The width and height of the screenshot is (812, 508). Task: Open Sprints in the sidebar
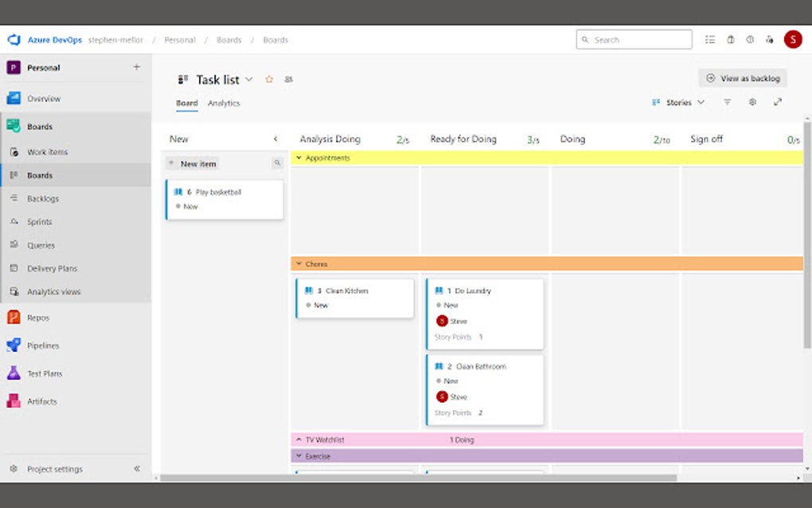42,221
